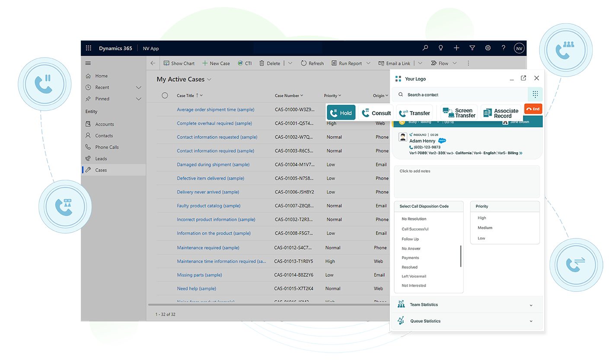Viewport: 612px width, 364px height.
Task: Select all rows circle checkbox
Action: click(165, 96)
